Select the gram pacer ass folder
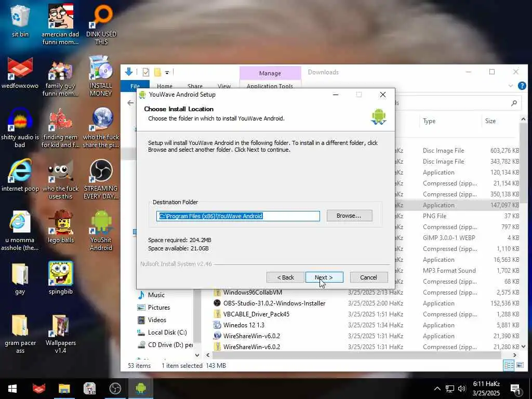 (x=20, y=334)
